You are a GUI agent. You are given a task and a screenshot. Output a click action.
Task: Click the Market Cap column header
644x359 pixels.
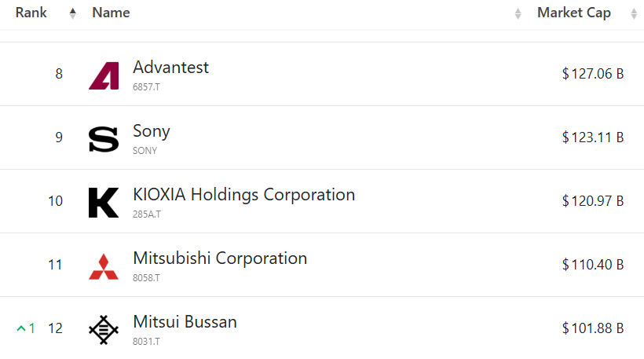[573, 13]
